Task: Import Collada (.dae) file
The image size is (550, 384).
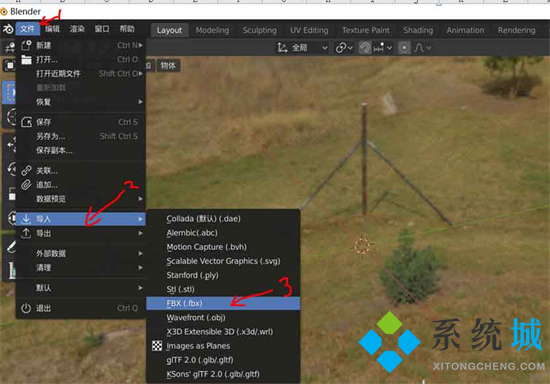Action: coord(223,218)
